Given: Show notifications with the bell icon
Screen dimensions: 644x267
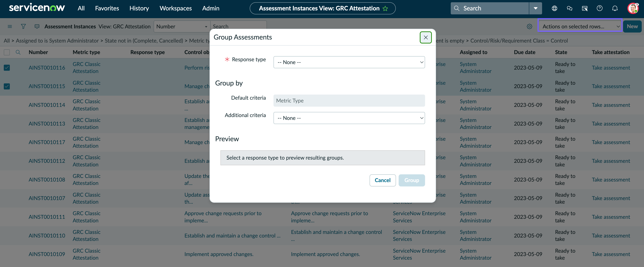Looking at the screenshot, I should 615,8.
